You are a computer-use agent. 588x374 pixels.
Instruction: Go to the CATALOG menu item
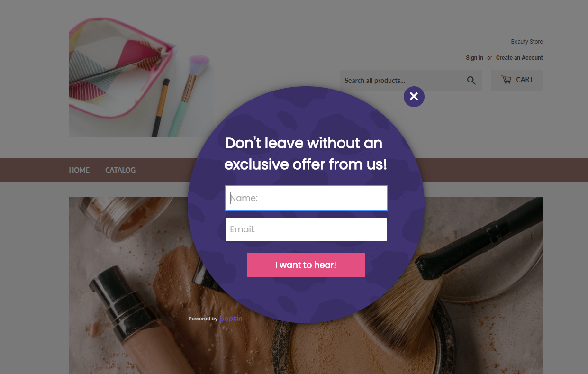coord(120,170)
